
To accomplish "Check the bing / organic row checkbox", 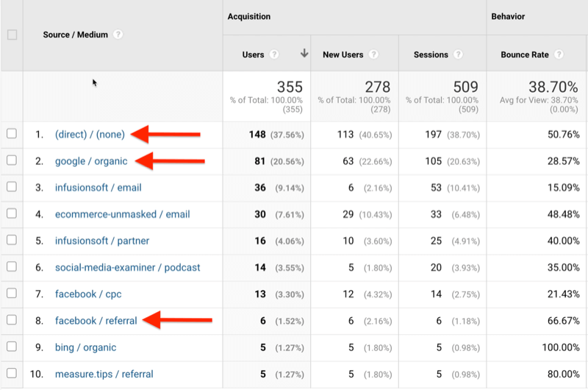I will (x=12, y=347).
